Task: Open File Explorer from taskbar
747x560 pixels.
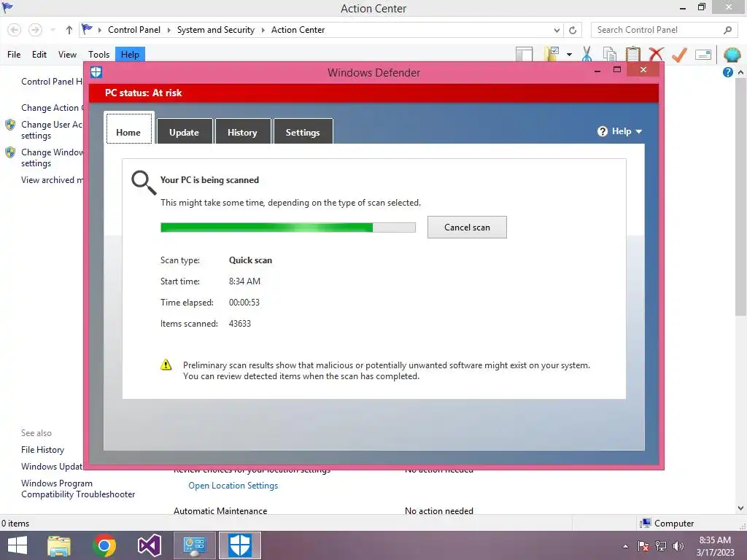Action: pos(59,545)
